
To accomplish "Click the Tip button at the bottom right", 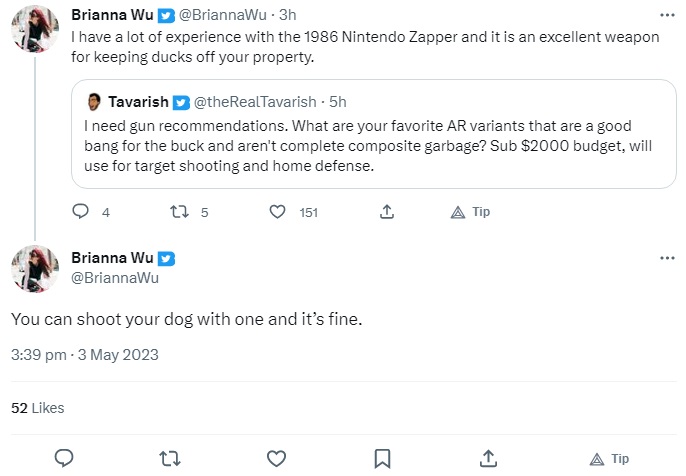I will [x=609, y=459].
